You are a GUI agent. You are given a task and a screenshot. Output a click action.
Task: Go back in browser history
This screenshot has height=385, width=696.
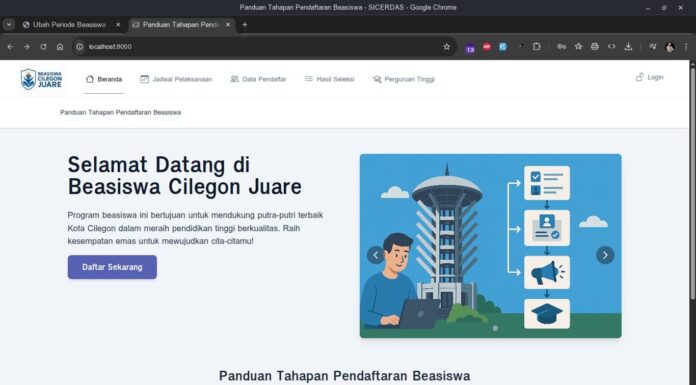tap(10, 47)
